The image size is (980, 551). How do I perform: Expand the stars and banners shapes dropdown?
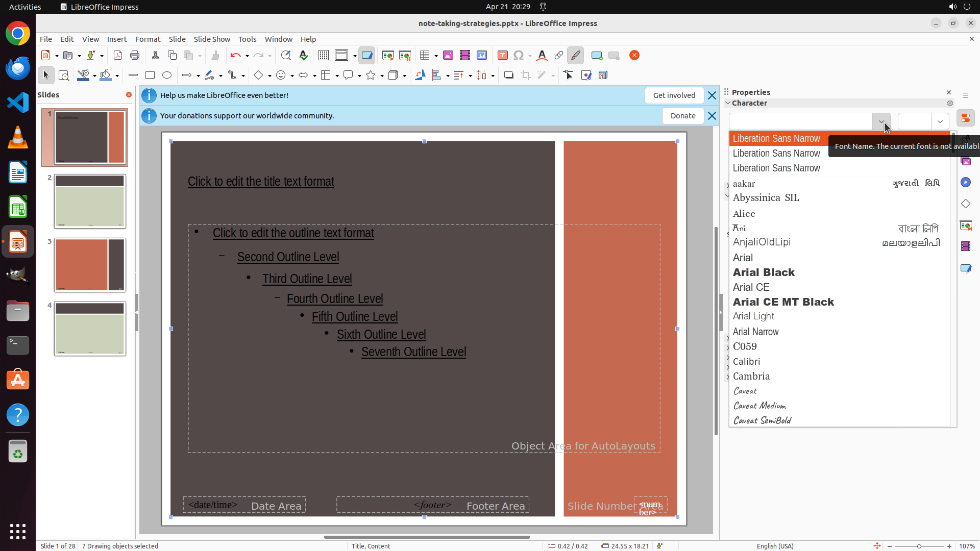pyautogui.click(x=382, y=76)
